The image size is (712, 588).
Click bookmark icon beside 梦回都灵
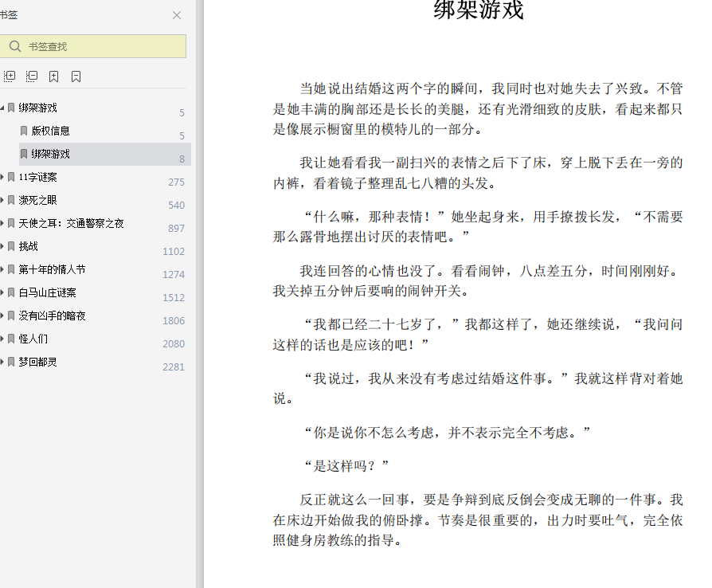click(11, 363)
